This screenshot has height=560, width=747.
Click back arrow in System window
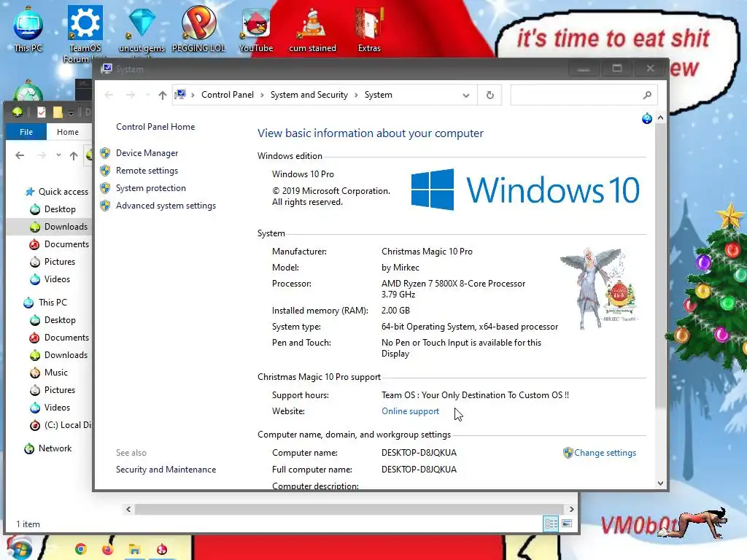[x=109, y=95]
